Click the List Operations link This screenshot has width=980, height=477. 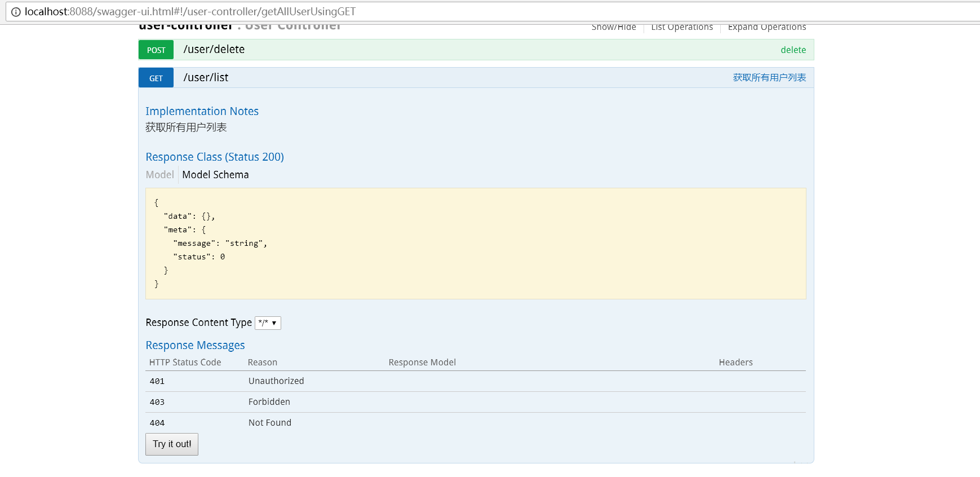pyautogui.click(x=682, y=27)
